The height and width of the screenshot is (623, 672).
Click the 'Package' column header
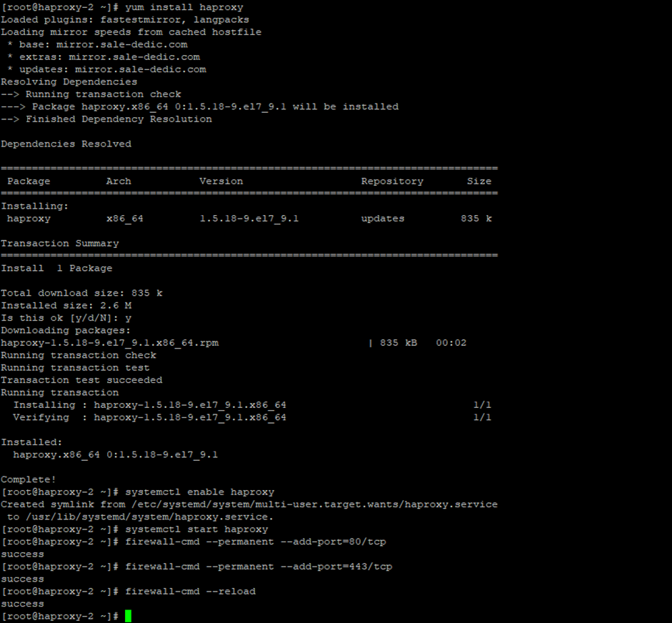[x=29, y=181]
